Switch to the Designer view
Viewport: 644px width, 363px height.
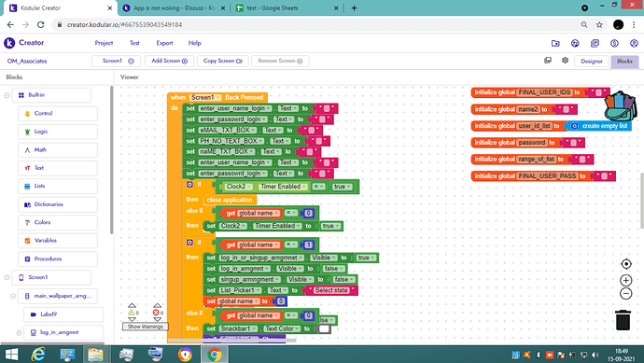click(592, 62)
